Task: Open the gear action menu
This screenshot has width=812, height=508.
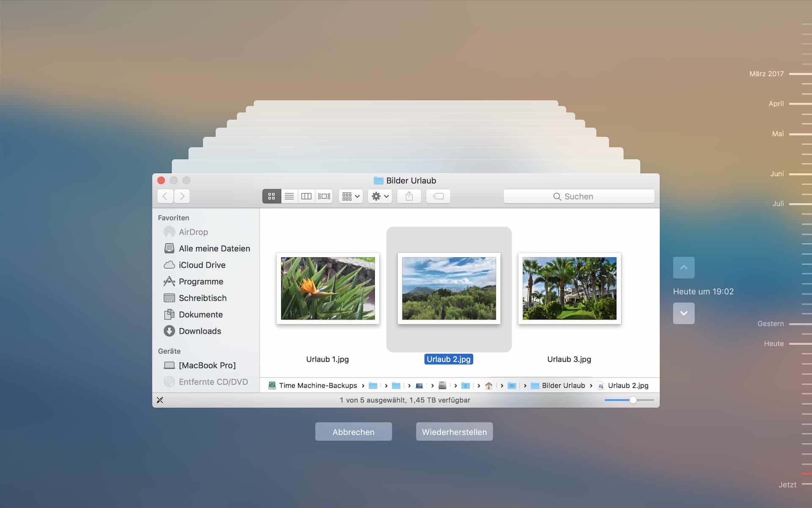Action: pos(380,196)
